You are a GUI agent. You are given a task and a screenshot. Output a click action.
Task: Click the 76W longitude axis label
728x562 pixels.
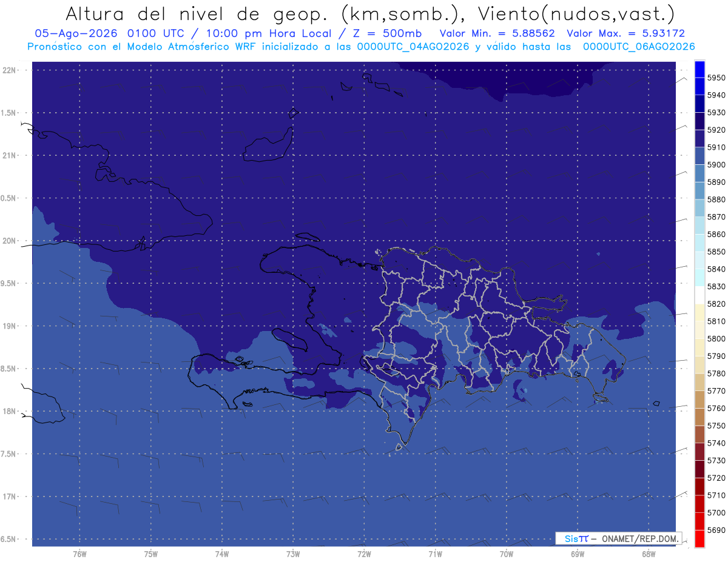click(x=79, y=554)
